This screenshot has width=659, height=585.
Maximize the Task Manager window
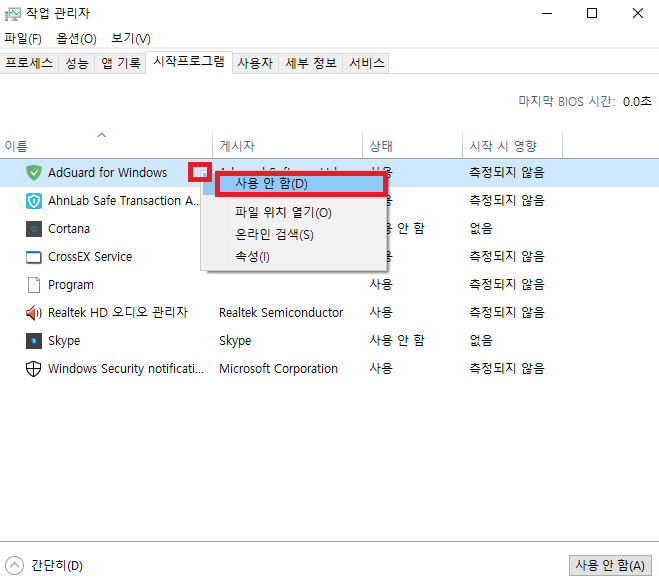click(592, 13)
